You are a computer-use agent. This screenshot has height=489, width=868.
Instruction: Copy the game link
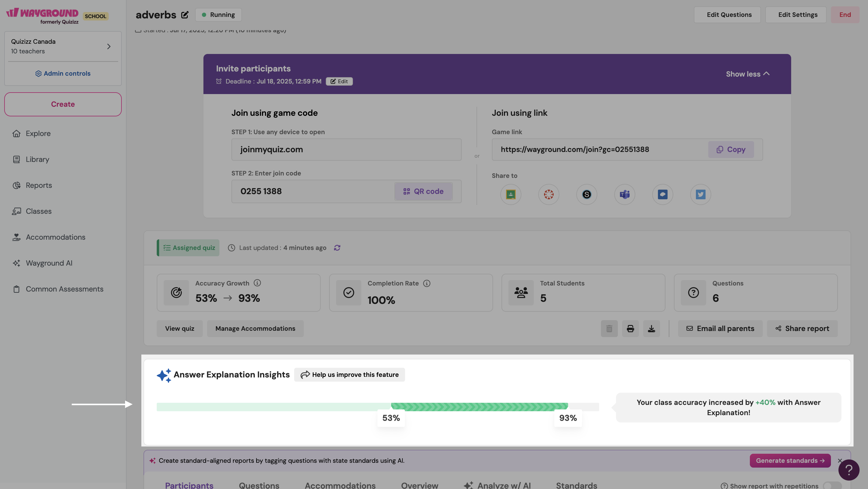tap(731, 149)
